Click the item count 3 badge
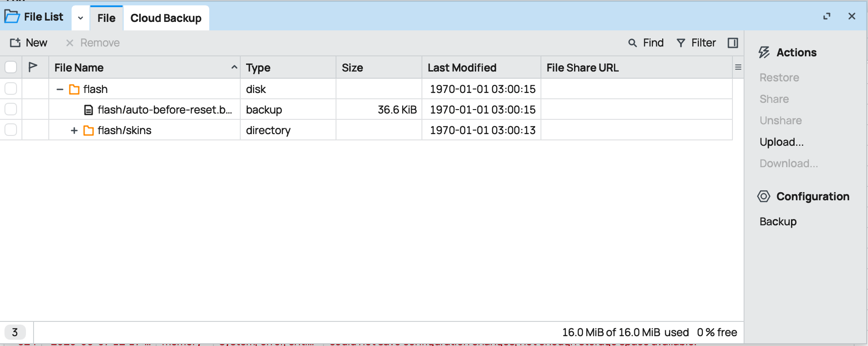 (15, 332)
